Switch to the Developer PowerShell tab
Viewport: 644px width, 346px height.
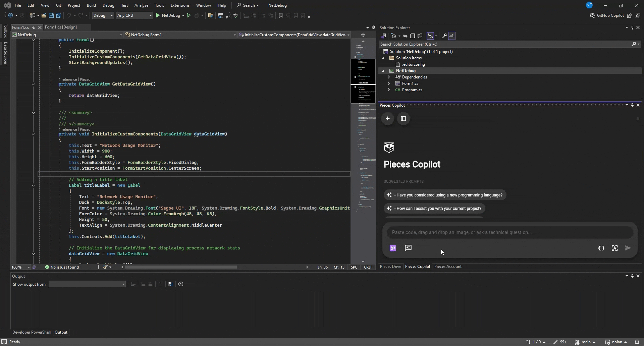point(32,332)
